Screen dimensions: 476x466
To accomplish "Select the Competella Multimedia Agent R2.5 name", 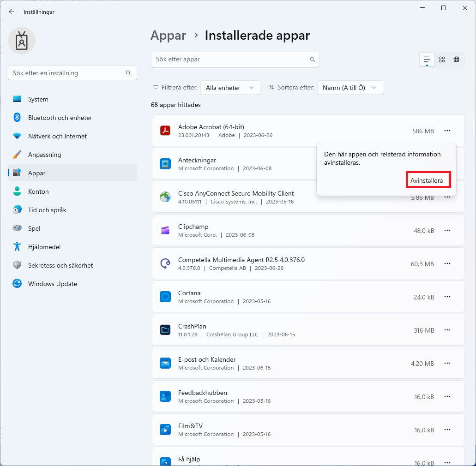I will click(x=241, y=260).
